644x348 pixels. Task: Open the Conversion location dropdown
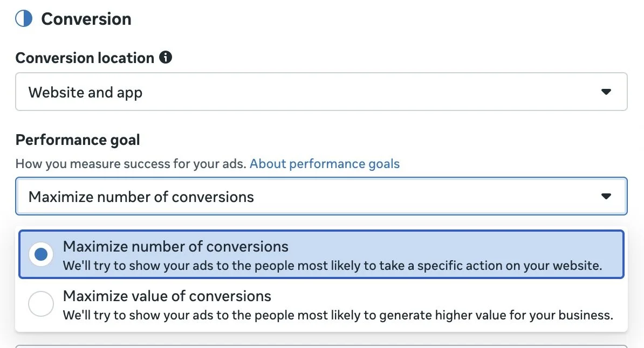(x=321, y=92)
